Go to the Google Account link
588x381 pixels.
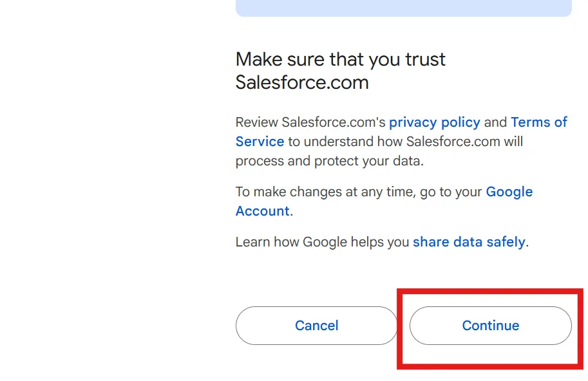509,192
